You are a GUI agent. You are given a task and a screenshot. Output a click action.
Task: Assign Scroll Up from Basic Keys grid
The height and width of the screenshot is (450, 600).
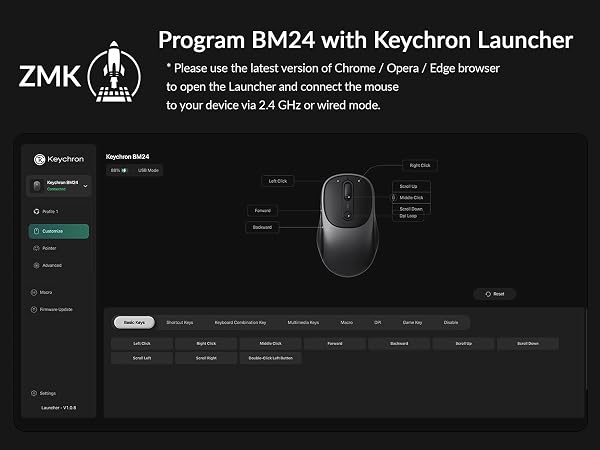tap(463, 344)
